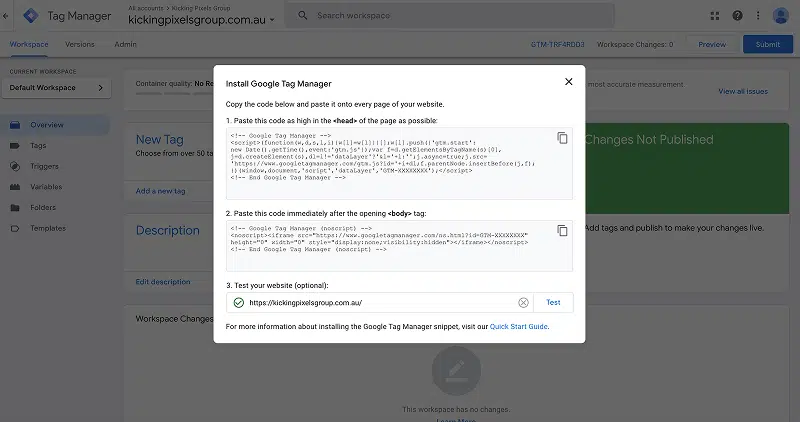Image resolution: width=800 pixels, height=422 pixels.
Task: Click the Overview sidebar icon
Action: click(15, 125)
